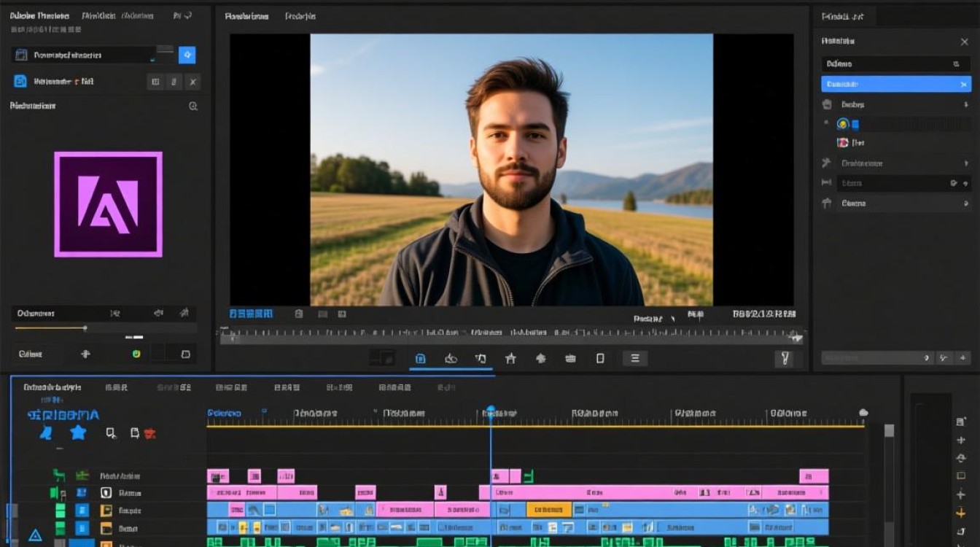Screen dimensions: 980x547
Task: Click the star icon below the preview
Action: click(x=510, y=358)
